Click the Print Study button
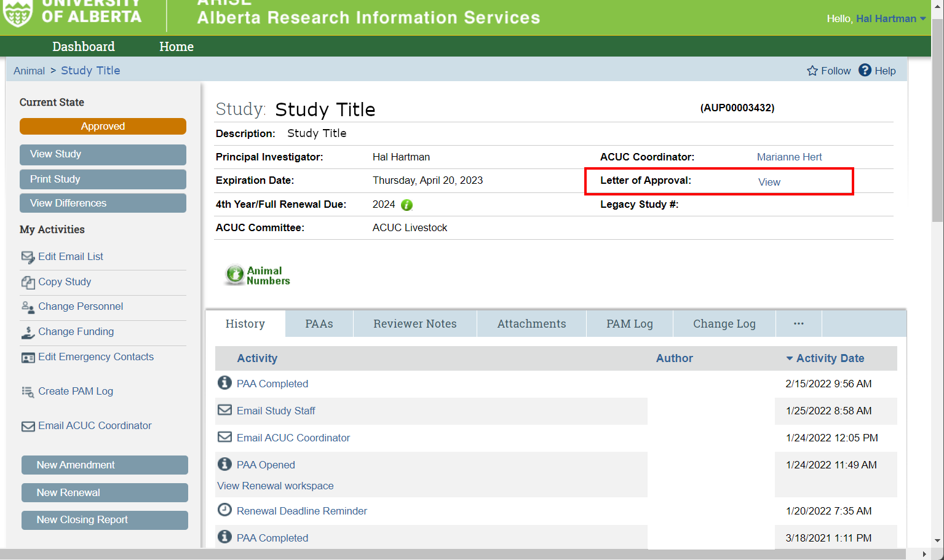The width and height of the screenshot is (944, 560). [x=103, y=179]
